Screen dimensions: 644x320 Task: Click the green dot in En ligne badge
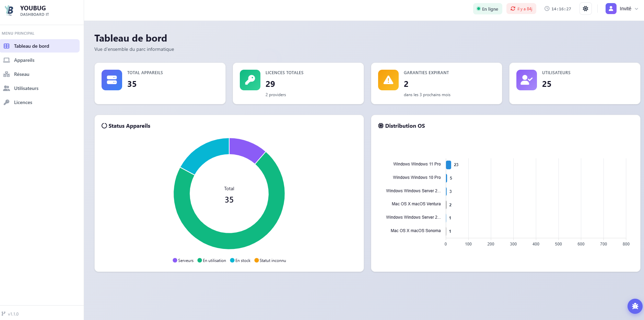(x=479, y=9)
